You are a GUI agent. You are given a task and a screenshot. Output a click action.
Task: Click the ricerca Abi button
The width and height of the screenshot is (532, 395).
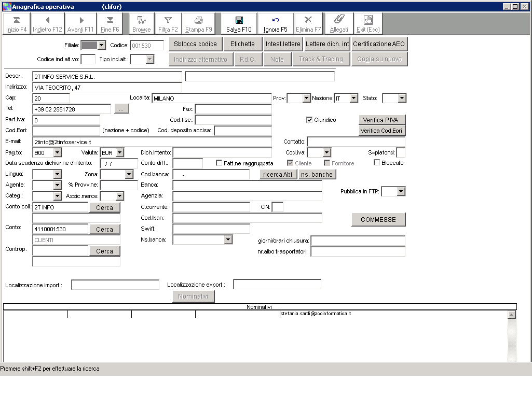(x=279, y=174)
